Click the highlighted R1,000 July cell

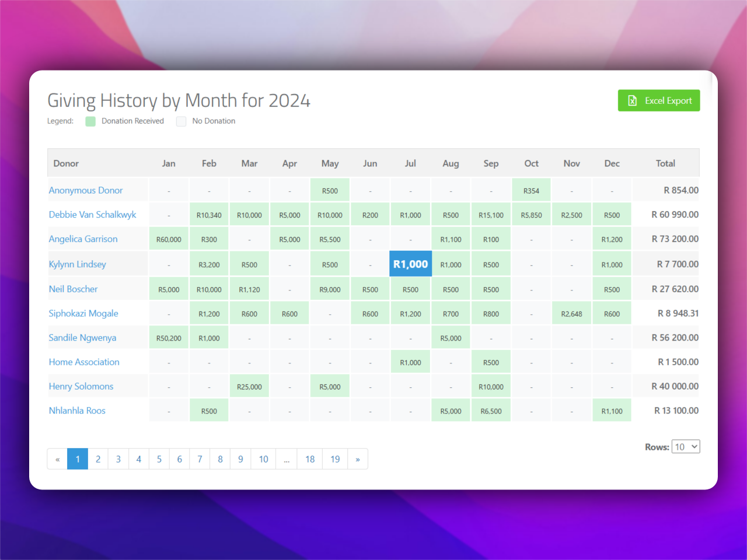click(x=411, y=264)
